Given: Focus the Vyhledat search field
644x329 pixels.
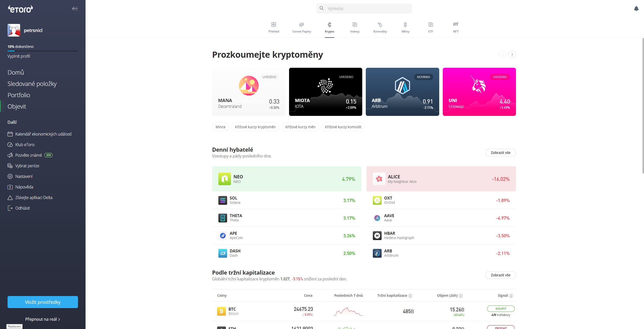Looking at the screenshot, I should pyautogui.click(x=364, y=9).
